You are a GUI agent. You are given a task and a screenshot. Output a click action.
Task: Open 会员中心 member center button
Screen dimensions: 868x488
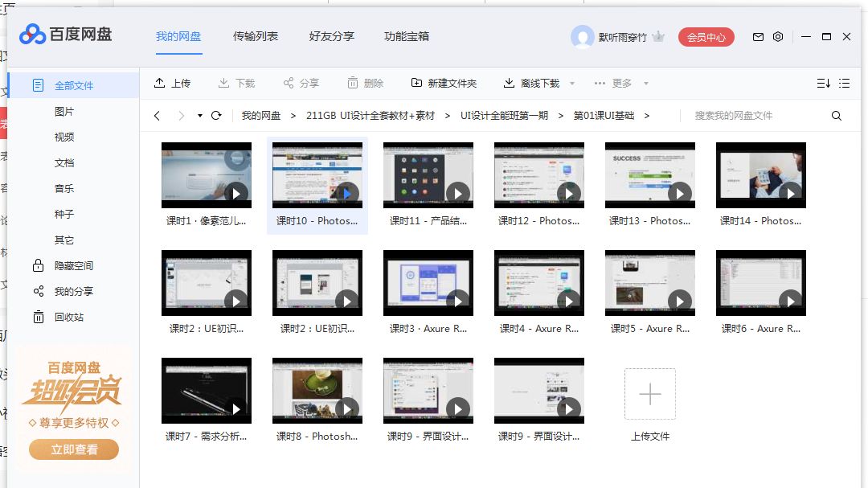706,37
